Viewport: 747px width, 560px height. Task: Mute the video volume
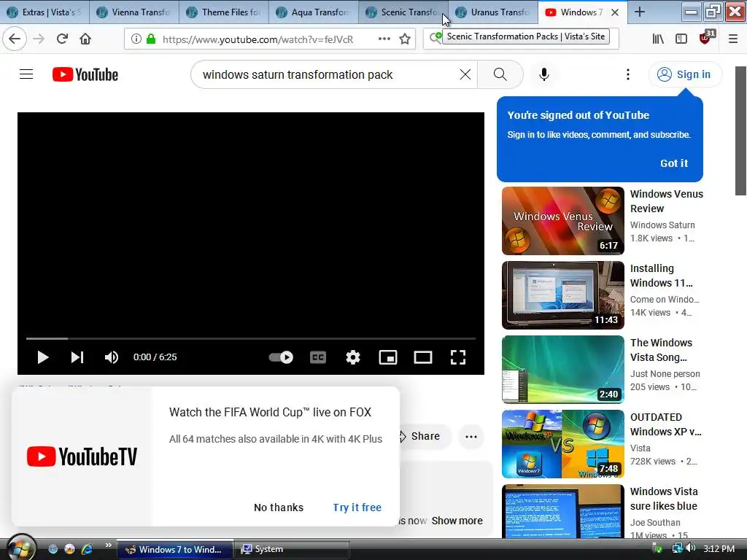112,357
